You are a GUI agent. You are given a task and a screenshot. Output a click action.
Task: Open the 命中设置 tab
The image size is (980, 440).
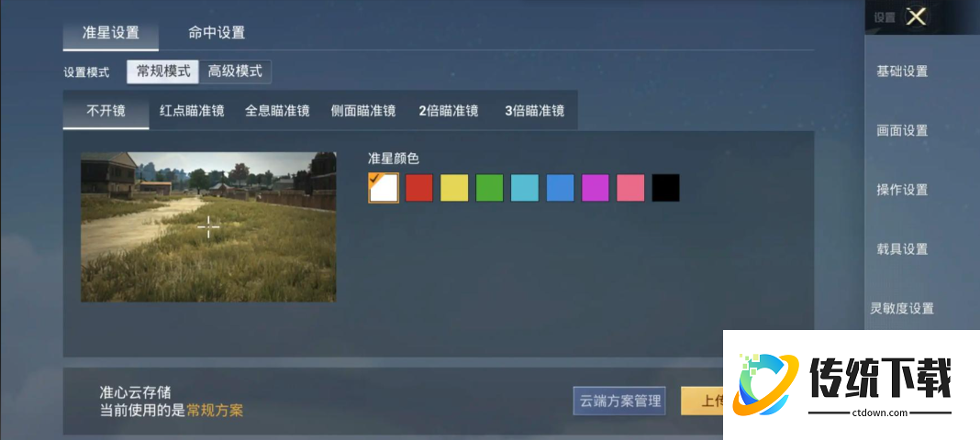217,34
